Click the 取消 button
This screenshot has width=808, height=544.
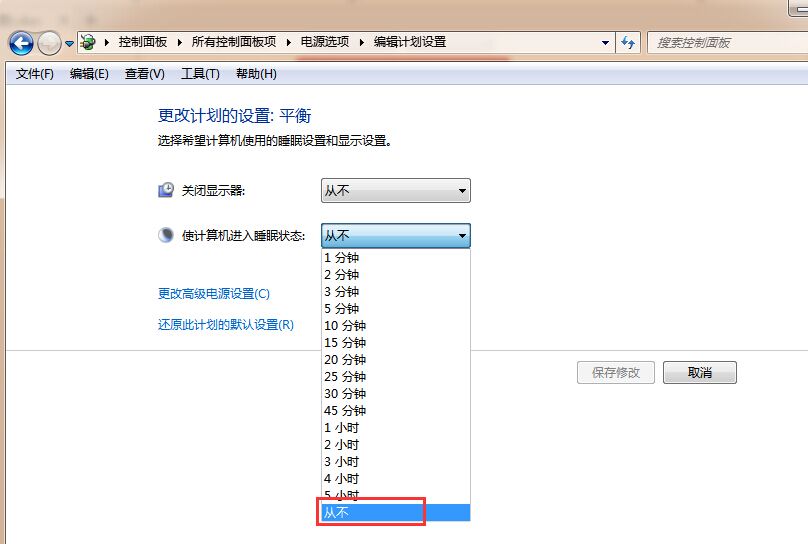click(x=700, y=372)
